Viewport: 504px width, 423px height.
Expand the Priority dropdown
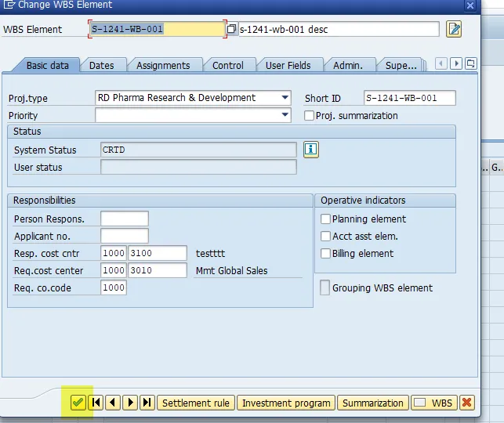tap(285, 115)
